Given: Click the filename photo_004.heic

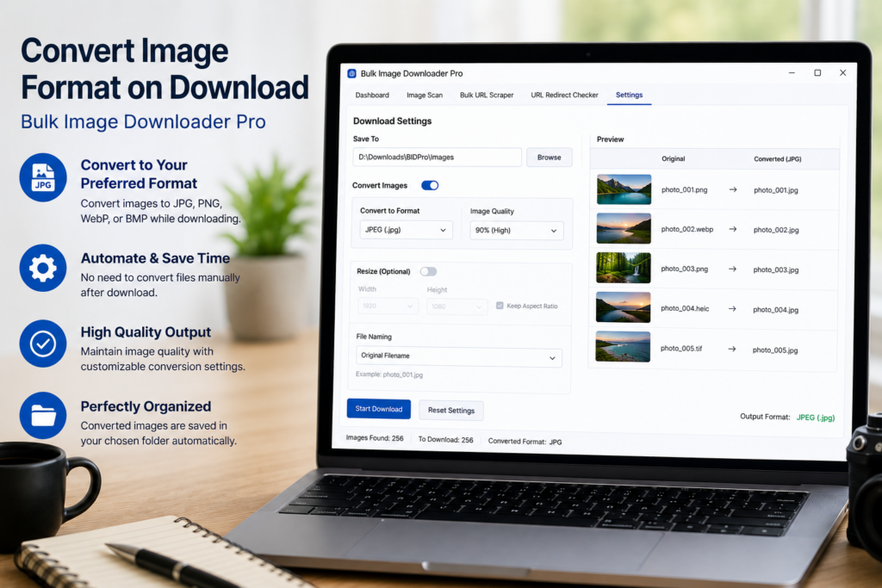Looking at the screenshot, I should tap(685, 308).
